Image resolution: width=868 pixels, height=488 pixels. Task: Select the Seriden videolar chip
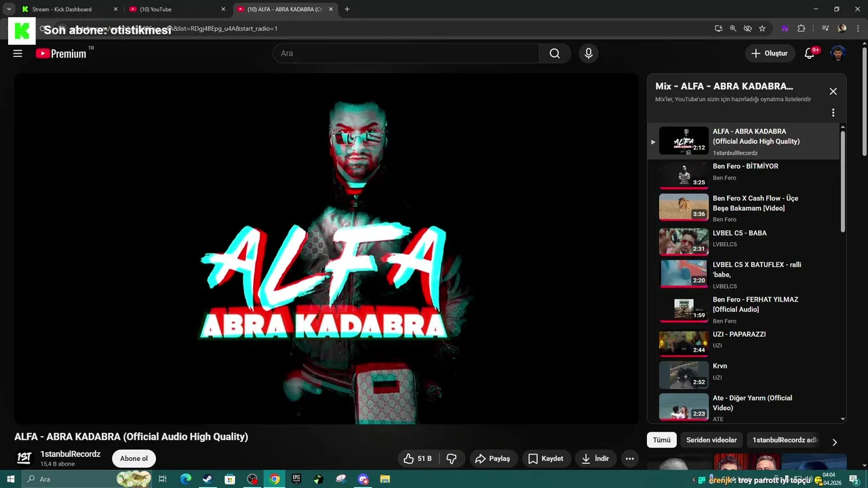[x=711, y=440]
